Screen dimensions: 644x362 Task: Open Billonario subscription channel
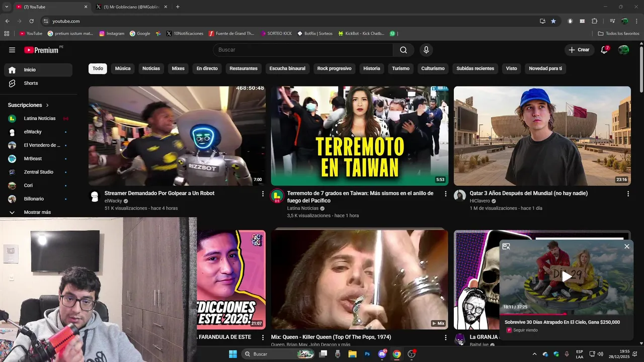click(x=38, y=199)
